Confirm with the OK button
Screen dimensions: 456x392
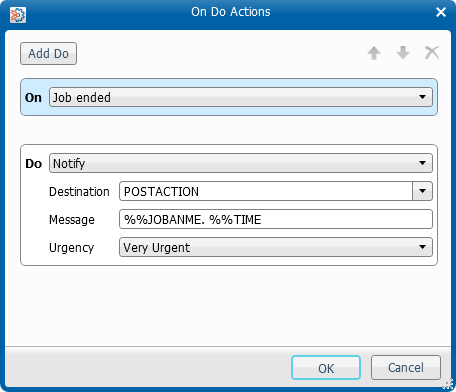[x=326, y=368]
